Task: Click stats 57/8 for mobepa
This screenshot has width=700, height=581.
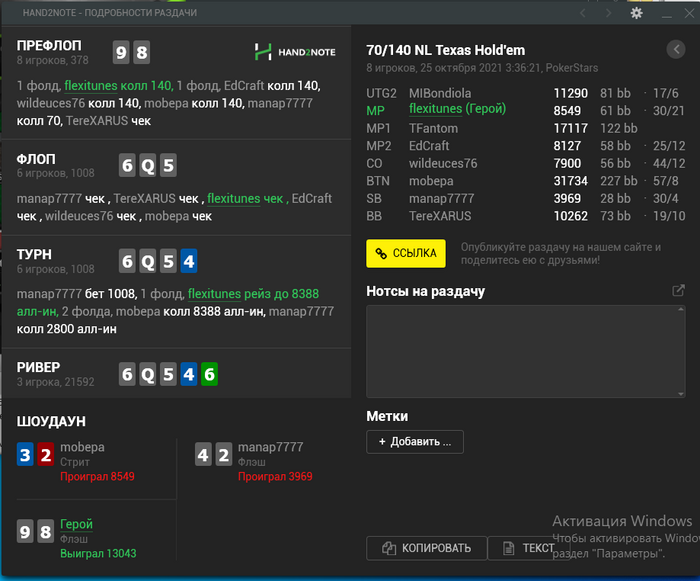Action: (x=666, y=181)
